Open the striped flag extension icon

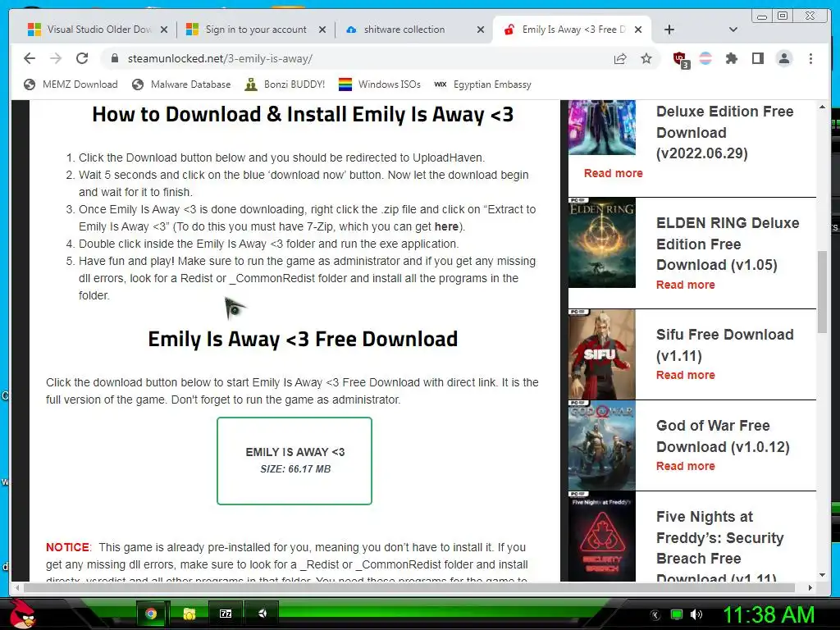point(705,58)
